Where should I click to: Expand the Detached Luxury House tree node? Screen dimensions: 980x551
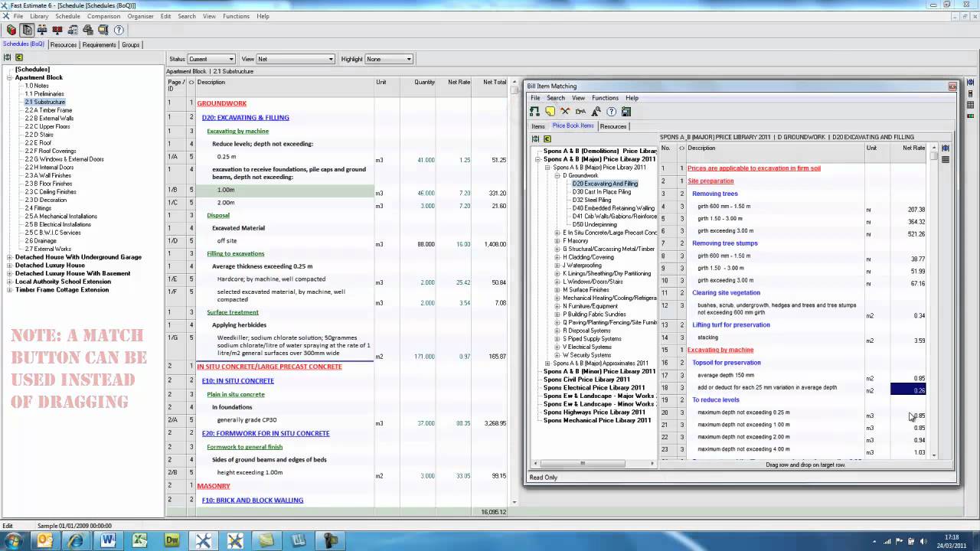[x=9, y=266]
